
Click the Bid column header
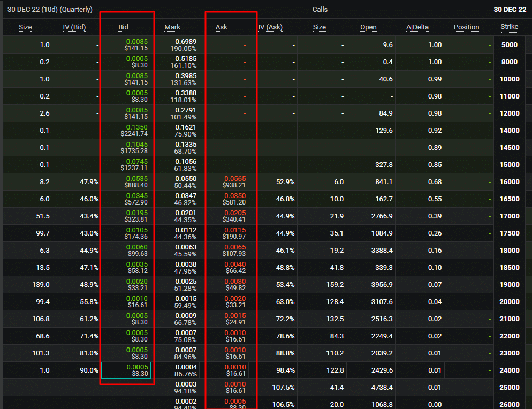(123, 27)
